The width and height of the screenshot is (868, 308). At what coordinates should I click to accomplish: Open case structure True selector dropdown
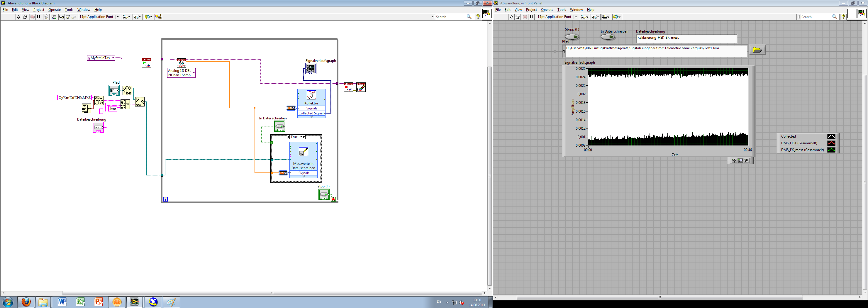coord(296,137)
